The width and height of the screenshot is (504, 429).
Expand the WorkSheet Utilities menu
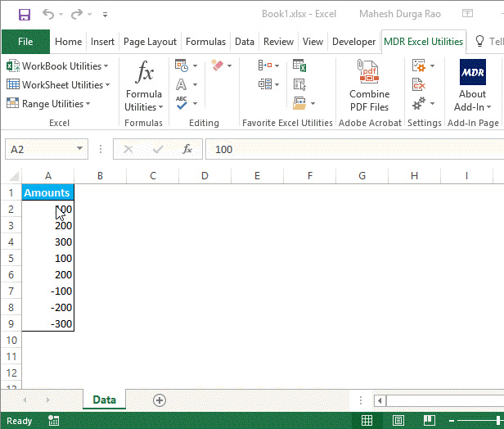58,85
